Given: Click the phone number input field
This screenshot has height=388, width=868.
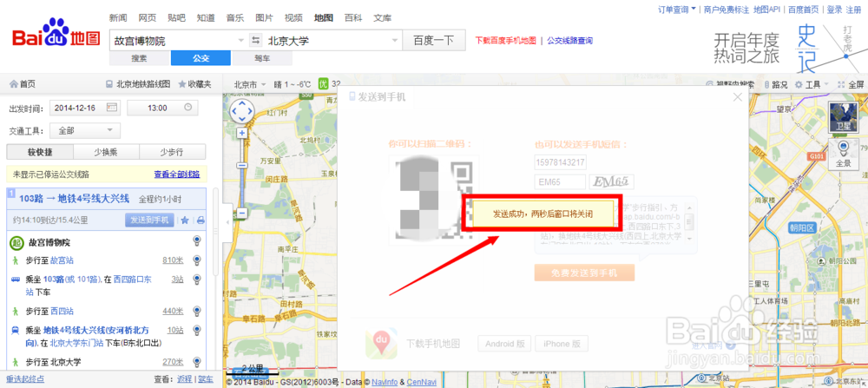Looking at the screenshot, I should coord(560,162).
